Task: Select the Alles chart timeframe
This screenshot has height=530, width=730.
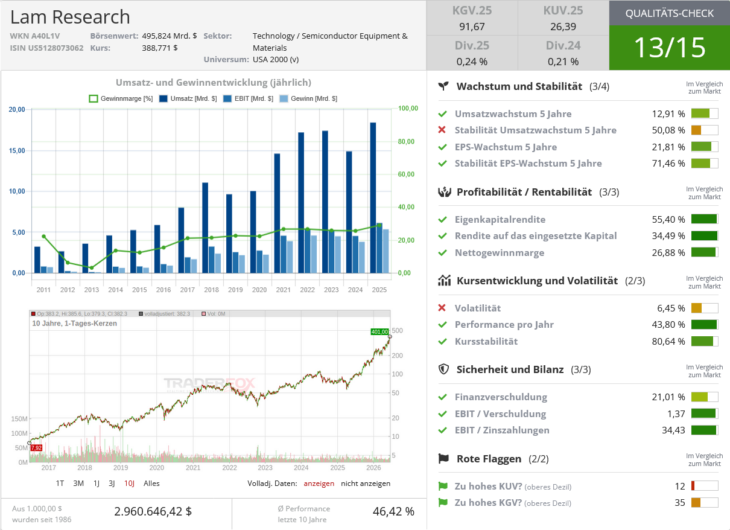Action: click(151, 483)
